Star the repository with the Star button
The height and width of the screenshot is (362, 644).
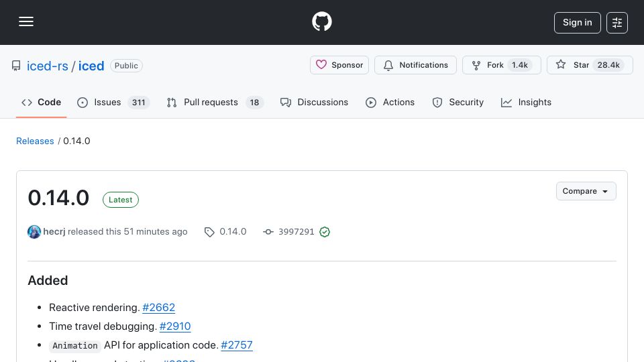(x=590, y=65)
